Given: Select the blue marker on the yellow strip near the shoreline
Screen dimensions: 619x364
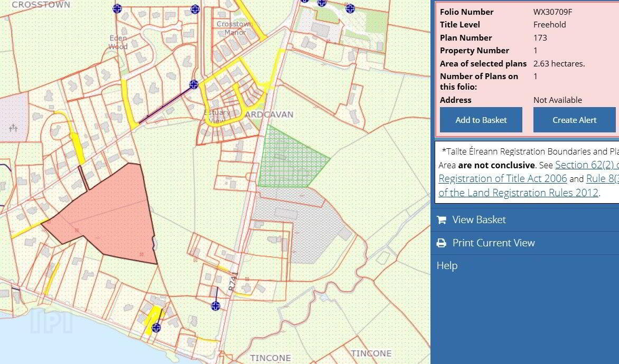Looking at the screenshot, I should point(156,327).
